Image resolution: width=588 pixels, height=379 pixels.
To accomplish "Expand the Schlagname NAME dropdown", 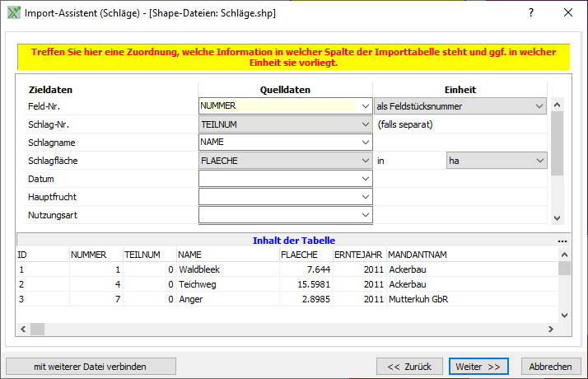I will [x=365, y=143].
